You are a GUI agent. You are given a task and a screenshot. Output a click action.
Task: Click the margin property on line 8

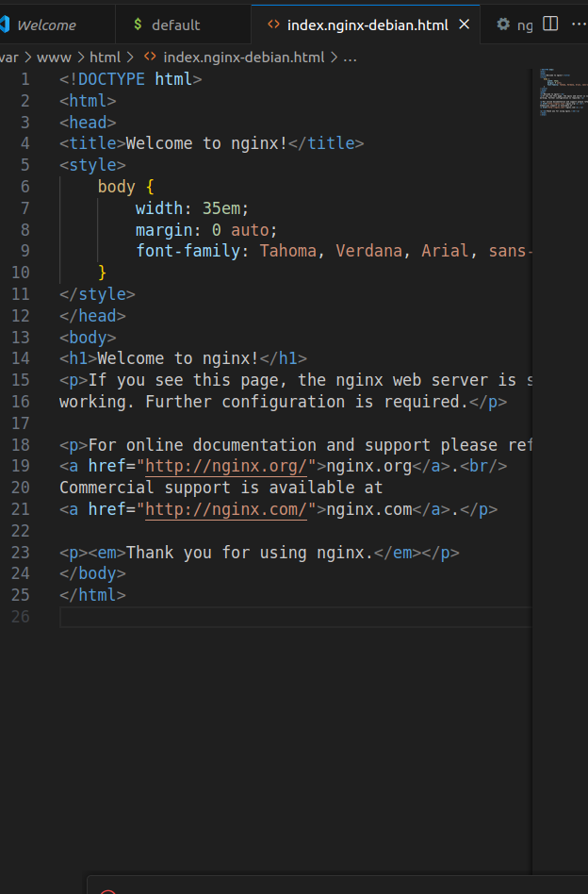click(164, 230)
